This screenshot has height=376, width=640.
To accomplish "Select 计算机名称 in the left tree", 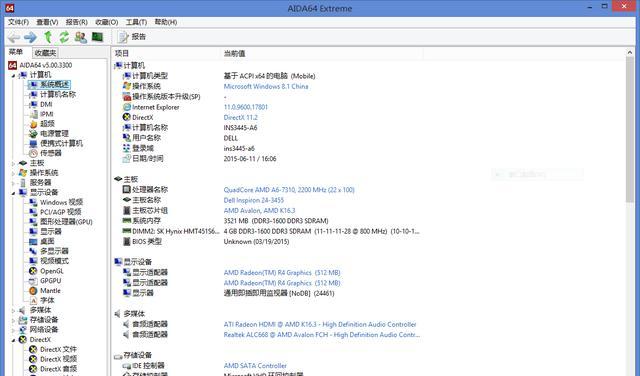I will [58, 94].
